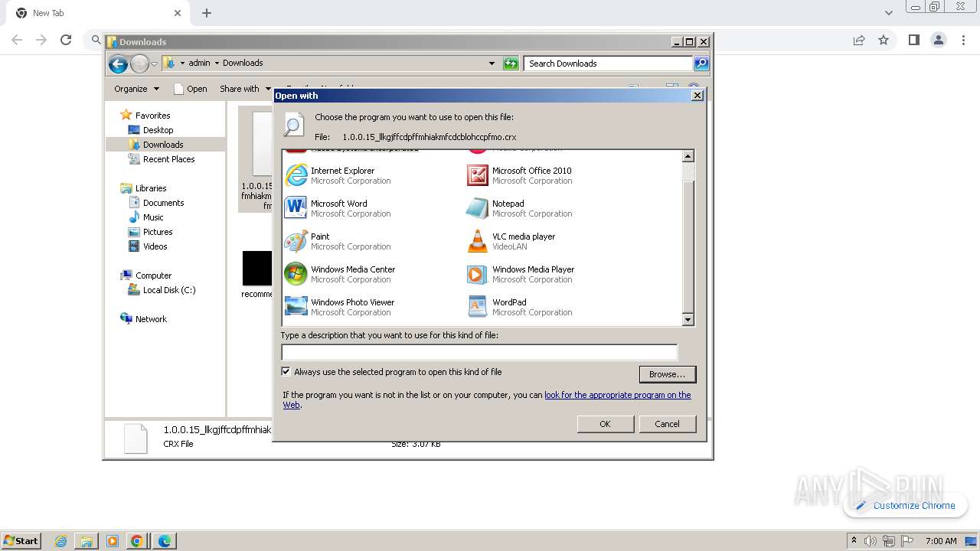Open Recent Places in Favorites
This screenshot has width=980, height=551.
click(168, 159)
